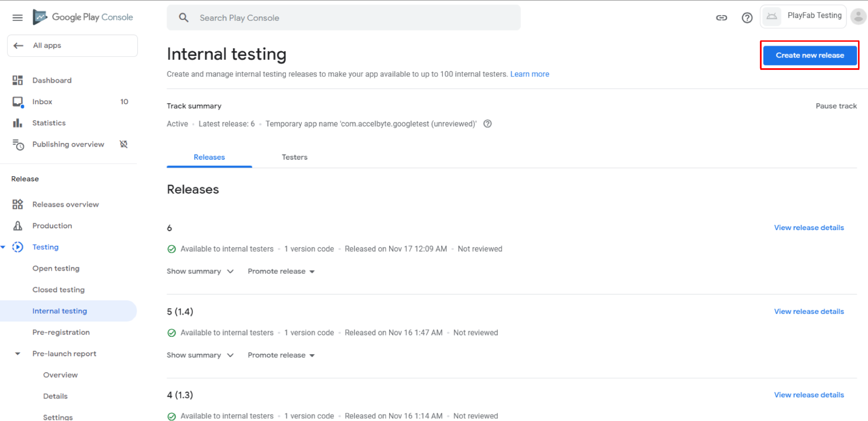Click Promote release dropdown for release 6
The width and height of the screenshot is (868, 421).
pyautogui.click(x=282, y=271)
